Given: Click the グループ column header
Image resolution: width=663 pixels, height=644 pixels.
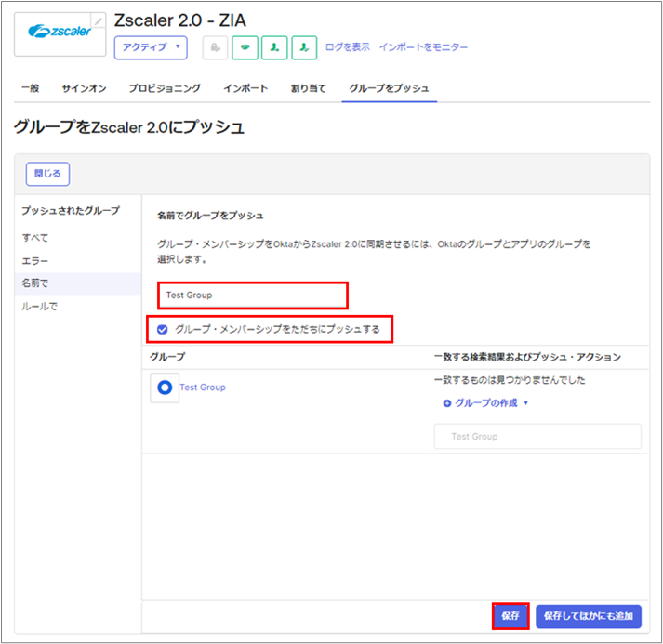Looking at the screenshot, I should [x=167, y=357].
